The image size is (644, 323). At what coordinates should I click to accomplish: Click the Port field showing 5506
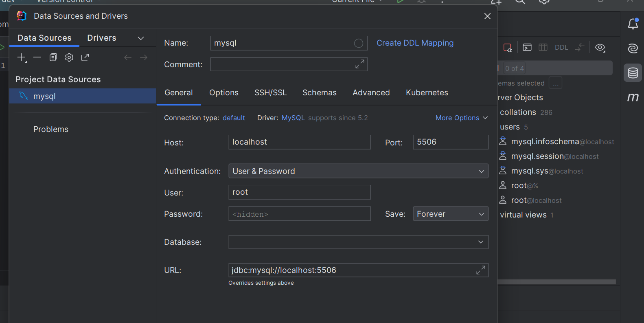pos(451,142)
